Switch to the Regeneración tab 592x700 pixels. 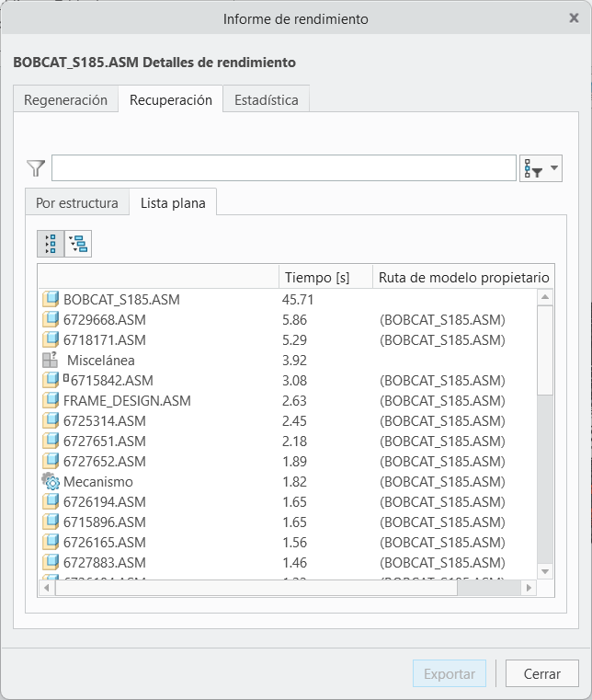65,99
